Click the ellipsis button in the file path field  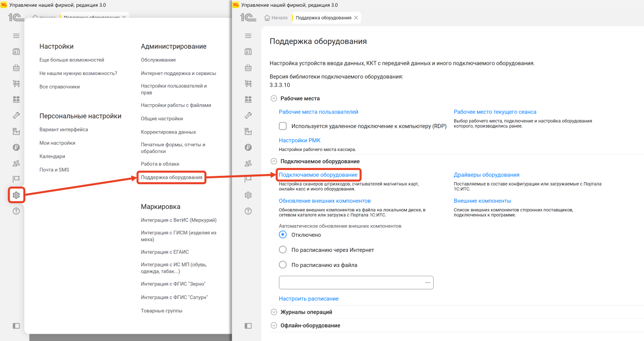coord(428,283)
